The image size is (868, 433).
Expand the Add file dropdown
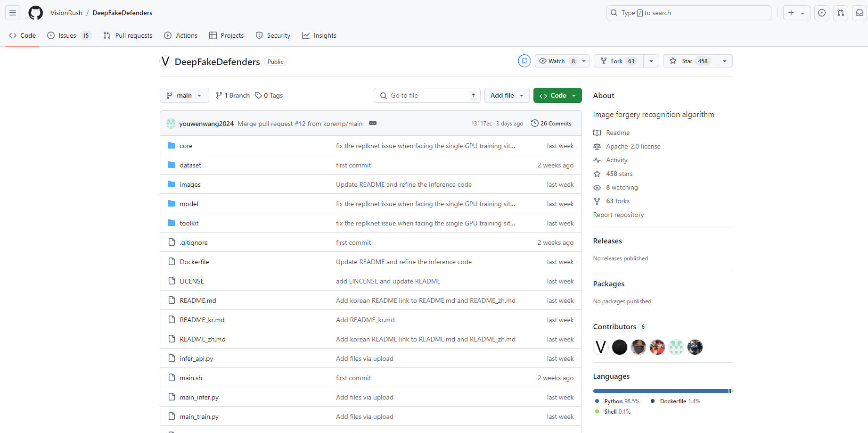coord(507,95)
